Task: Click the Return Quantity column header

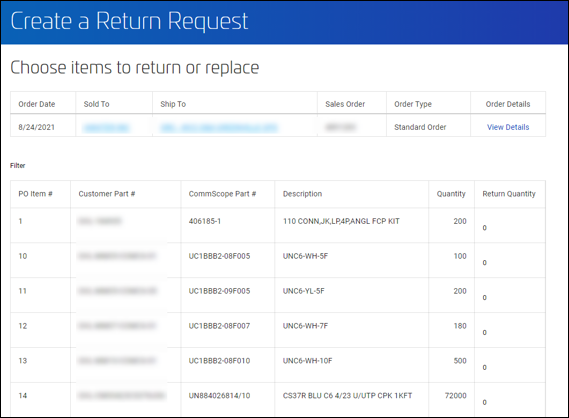Action: pos(509,194)
